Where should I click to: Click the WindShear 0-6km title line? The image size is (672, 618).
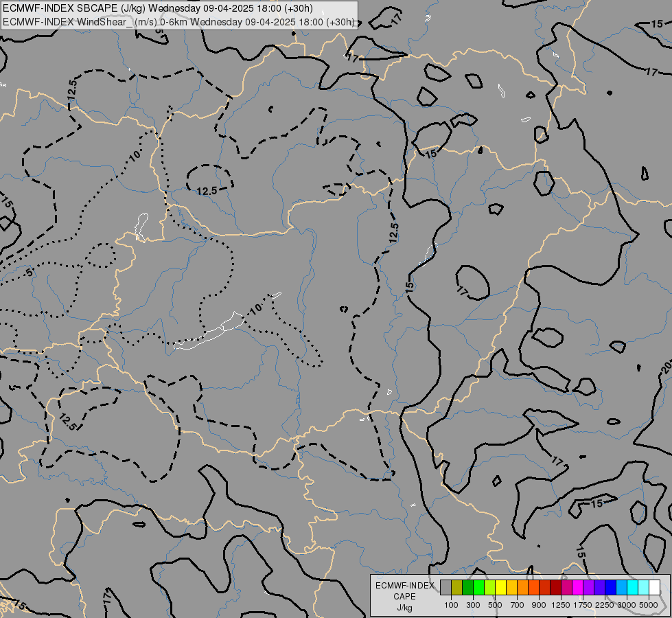tap(178, 22)
